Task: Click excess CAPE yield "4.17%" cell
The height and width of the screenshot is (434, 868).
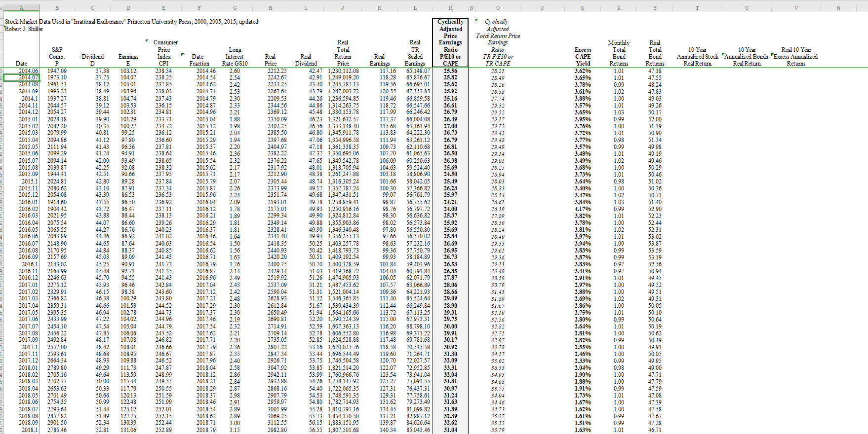Action: (x=583, y=209)
